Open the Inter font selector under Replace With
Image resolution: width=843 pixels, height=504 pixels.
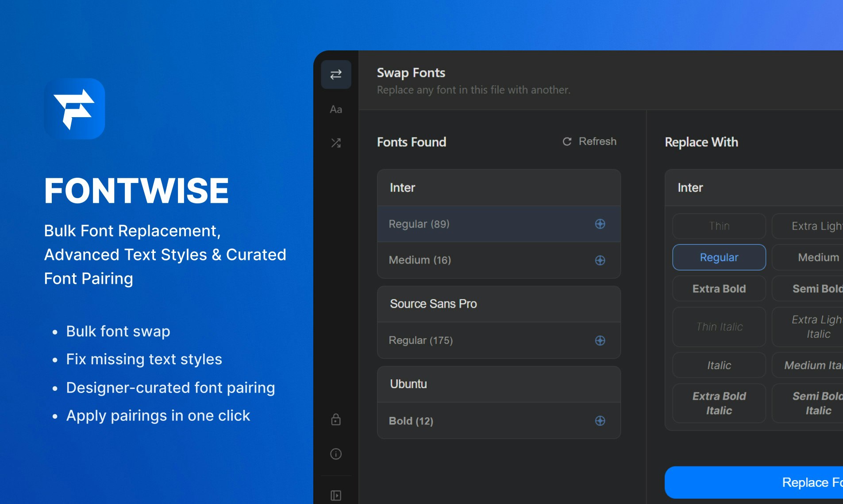pyautogui.click(x=754, y=188)
